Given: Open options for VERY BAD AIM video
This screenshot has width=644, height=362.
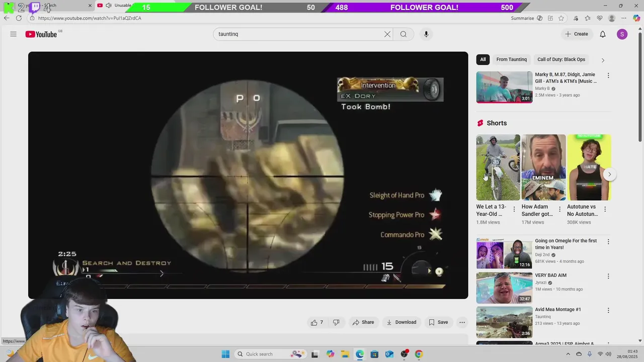Looking at the screenshot, I should coord(608,276).
